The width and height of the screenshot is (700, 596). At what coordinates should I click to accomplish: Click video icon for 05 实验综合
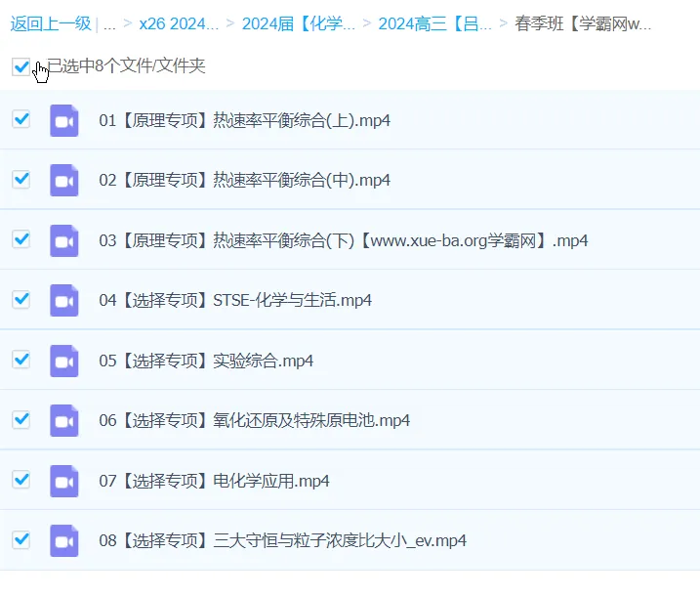click(x=64, y=361)
